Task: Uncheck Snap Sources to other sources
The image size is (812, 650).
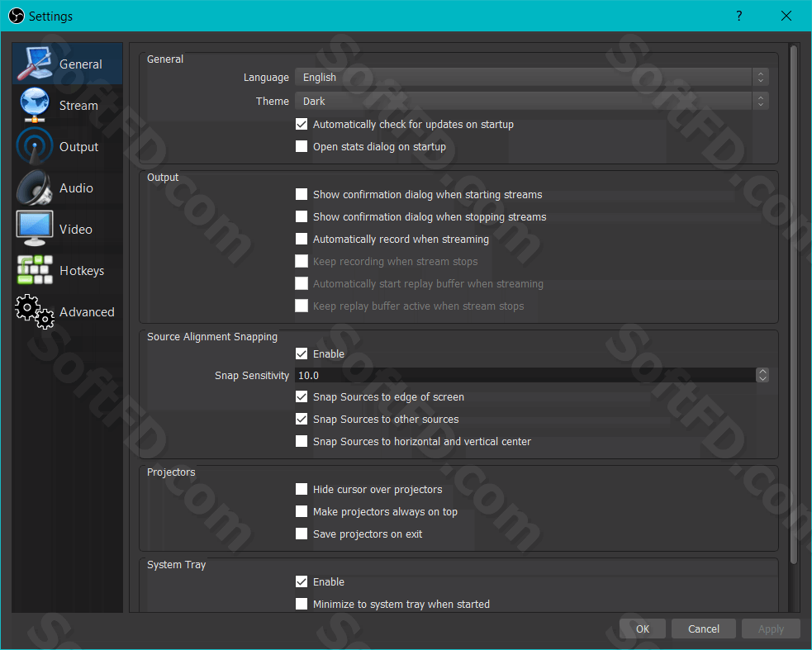Action: click(x=302, y=419)
